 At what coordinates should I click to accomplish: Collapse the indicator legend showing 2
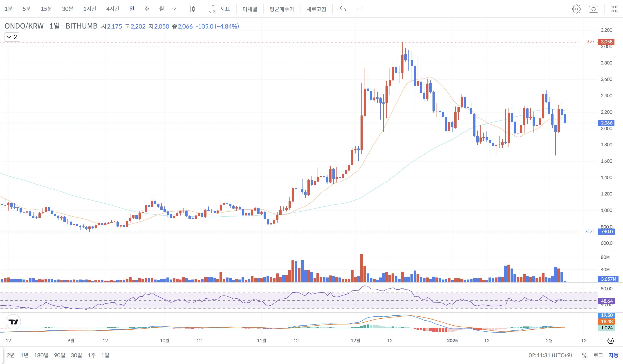12,37
